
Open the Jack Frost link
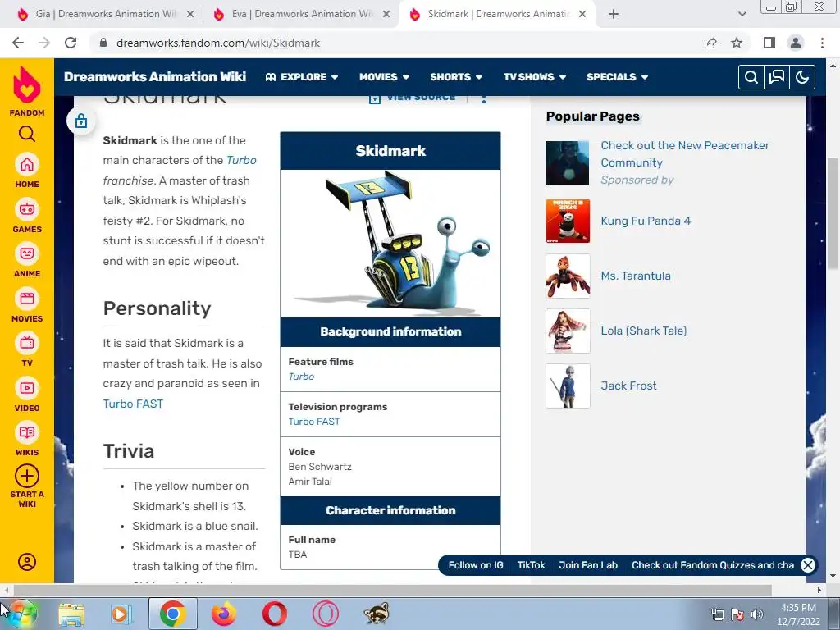coord(628,386)
